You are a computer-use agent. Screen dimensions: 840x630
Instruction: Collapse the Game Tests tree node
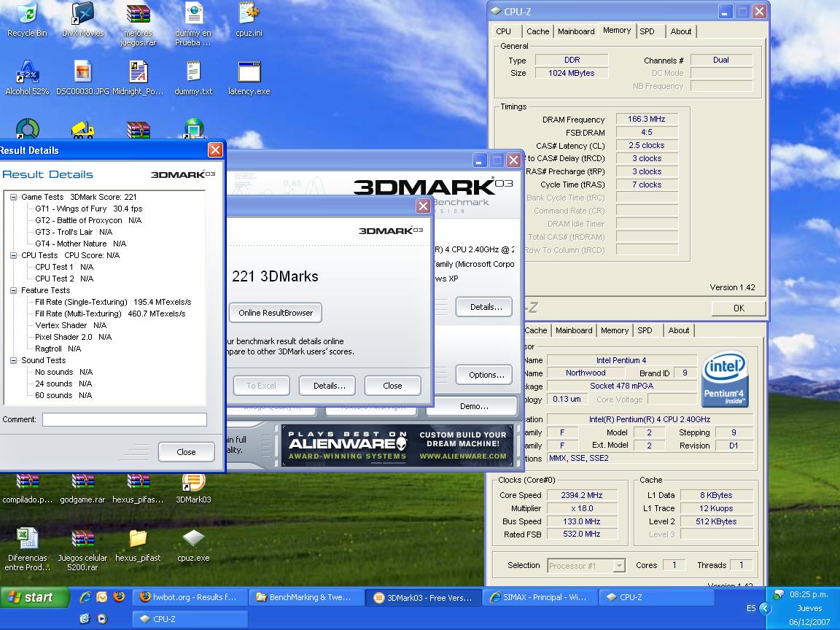(x=13, y=197)
